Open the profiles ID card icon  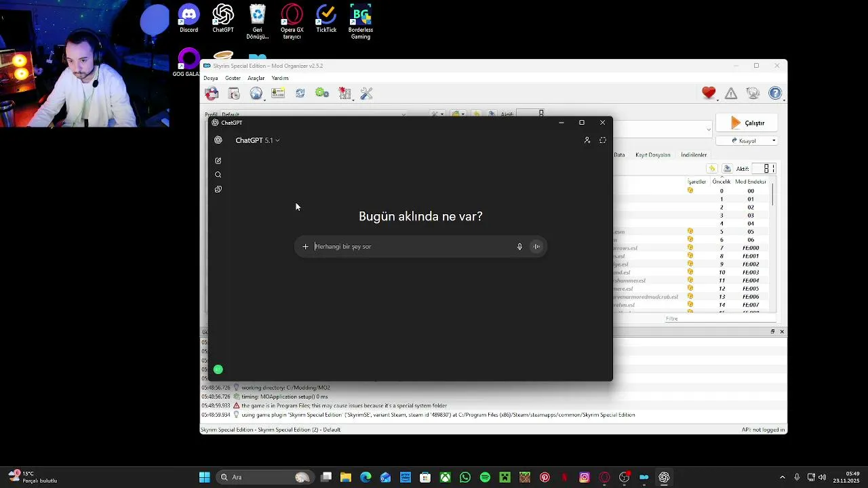tap(278, 94)
